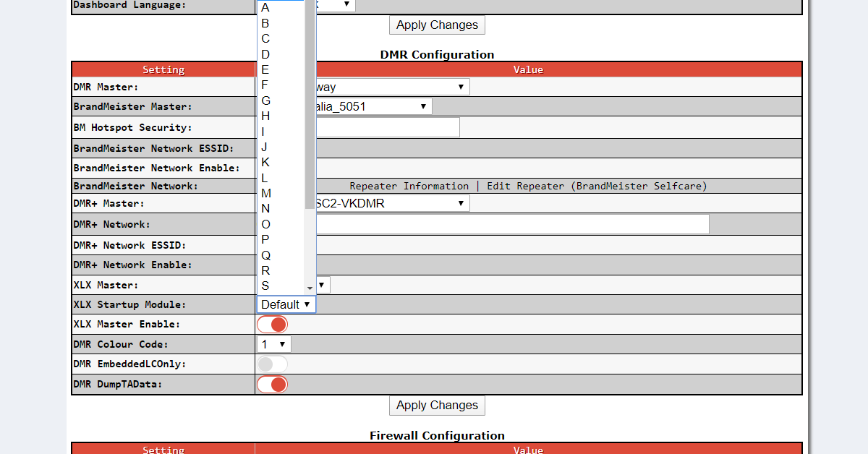Viewport: 868px width, 454px height.
Task: Open the Dashboard Language dropdown
Action: point(336,4)
